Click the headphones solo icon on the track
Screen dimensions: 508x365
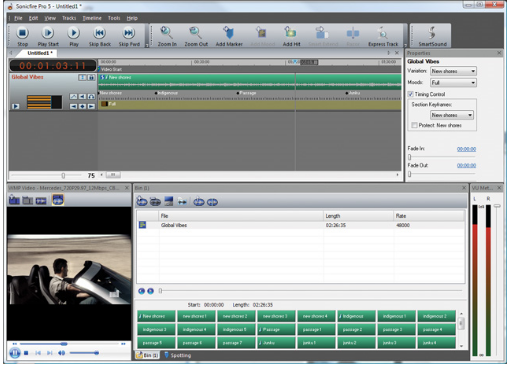point(91,96)
